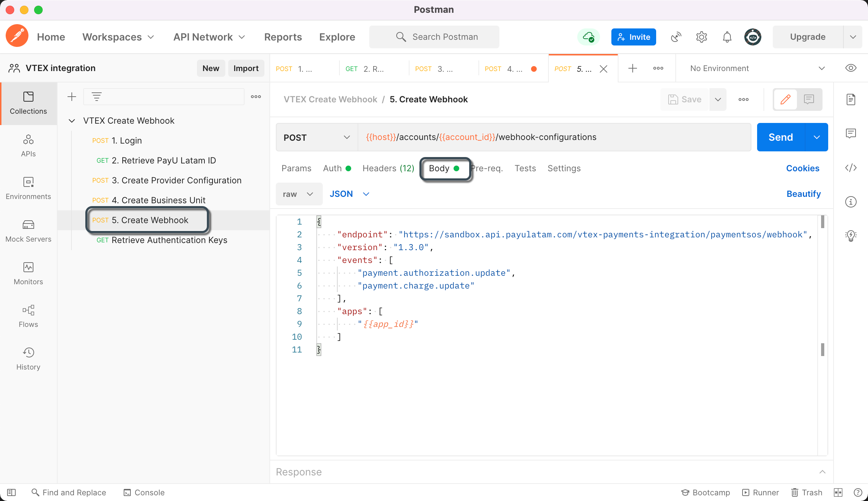Open the Send options dropdown arrow
Viewport: 868px width, 501px height.
817,137
